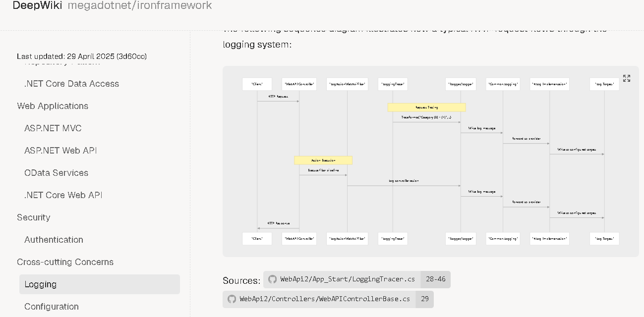
Task: Click GitHub icon beside LoggingTracer.cs source
Action: tap(272, 279)
